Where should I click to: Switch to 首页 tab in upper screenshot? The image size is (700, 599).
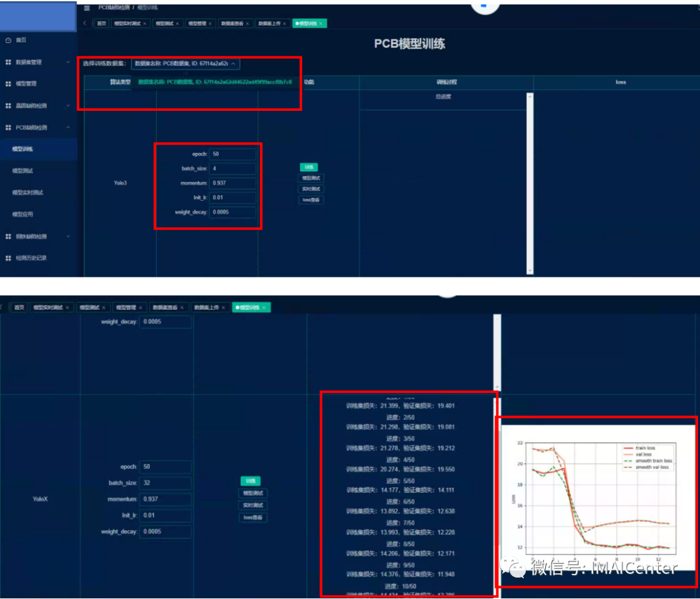[101, 23]
